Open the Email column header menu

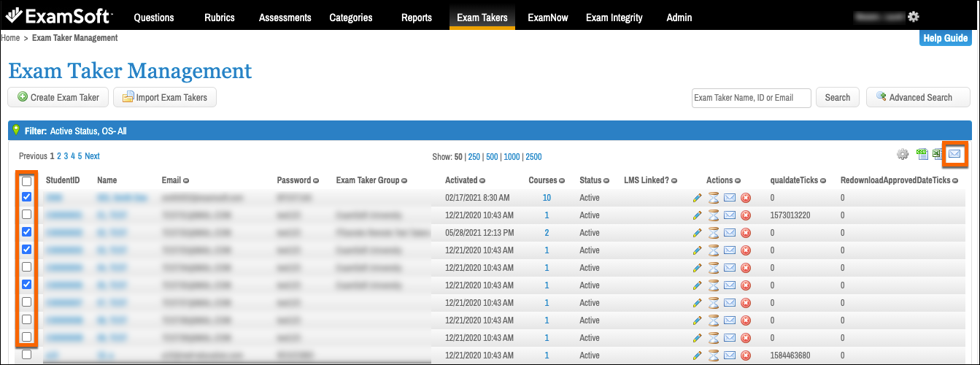pos(186,180)
